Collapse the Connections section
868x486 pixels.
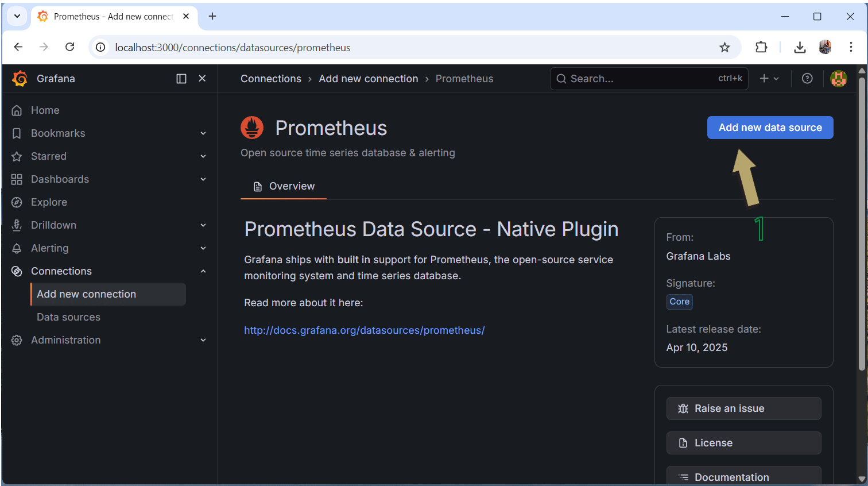203,271
